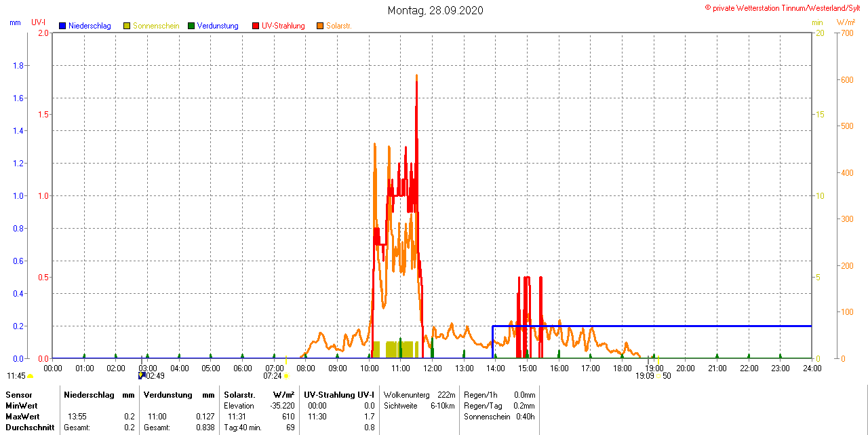Image resolution: width=868 pixels, height=435 pixels.
Task: Click the MaxWert row label
Action: 23,416
